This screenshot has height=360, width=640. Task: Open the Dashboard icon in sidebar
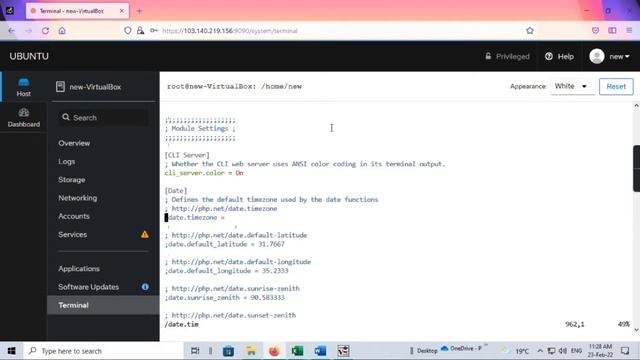click(24, 118)
